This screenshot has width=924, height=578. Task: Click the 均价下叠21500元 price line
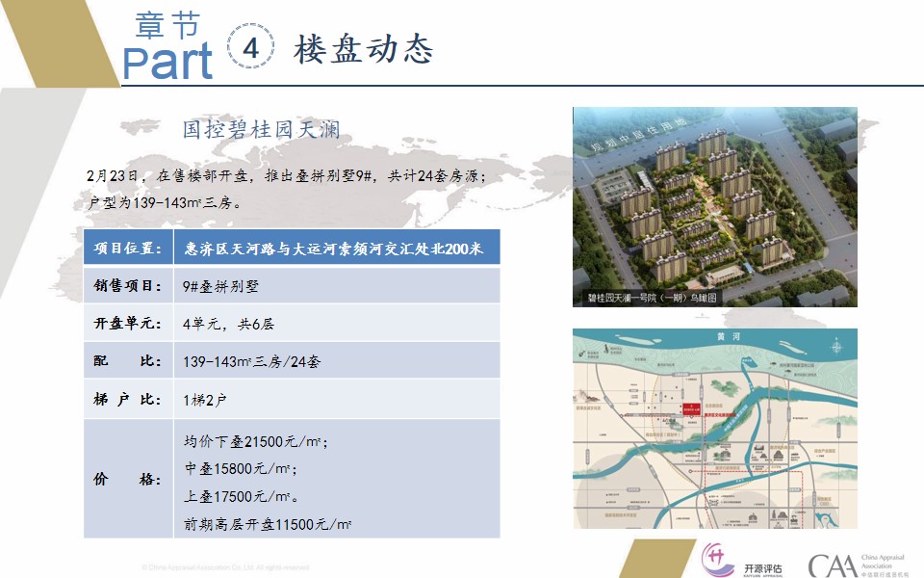[256, 442]
